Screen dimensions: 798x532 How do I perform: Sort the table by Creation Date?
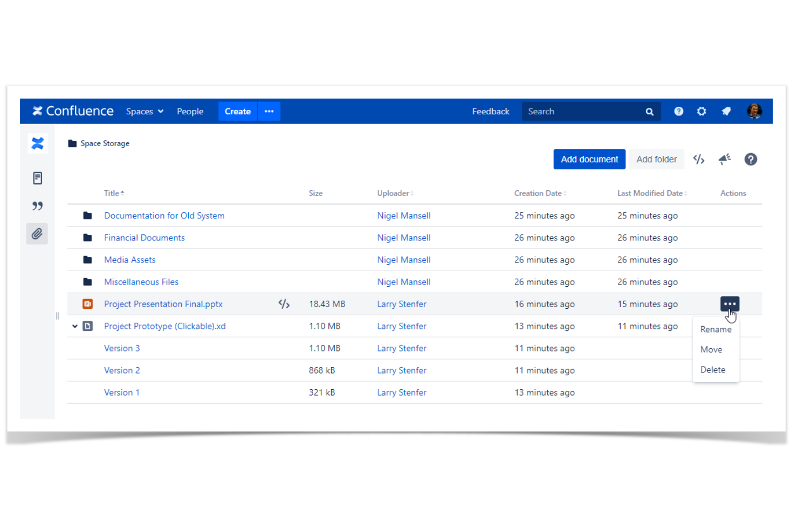[x=539, y=193]
